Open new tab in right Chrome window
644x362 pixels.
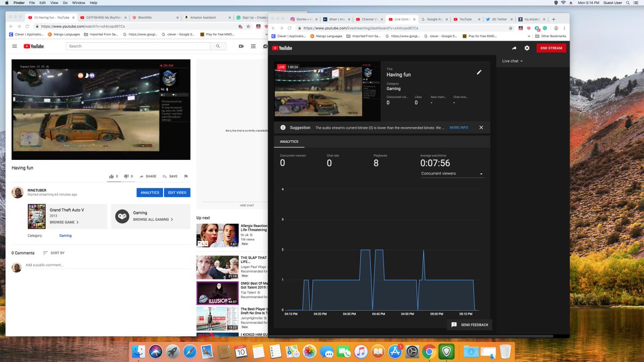tap(554, 19)
